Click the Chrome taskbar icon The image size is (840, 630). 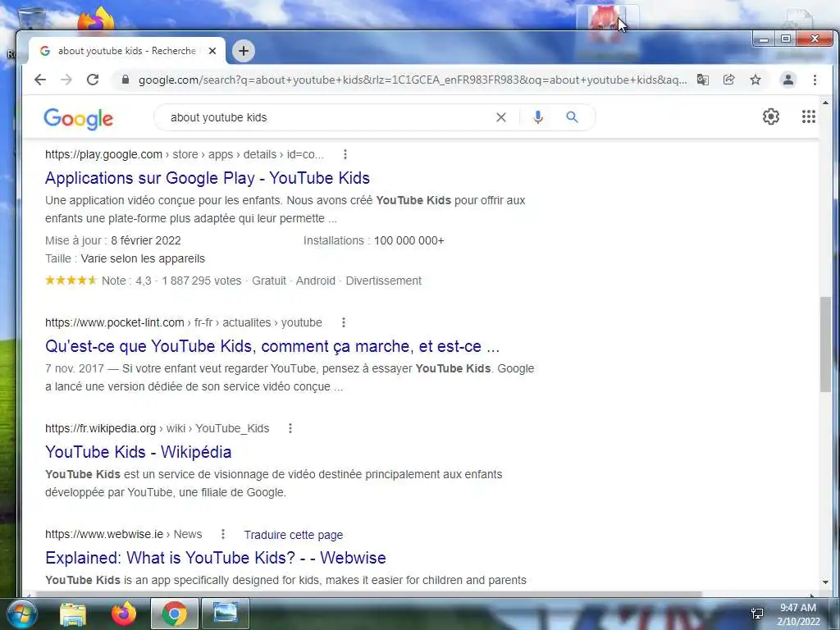[174, 614]
